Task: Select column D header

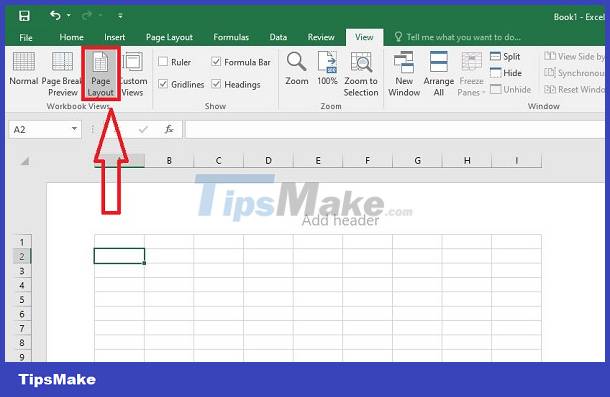Action: coord(268,160)
